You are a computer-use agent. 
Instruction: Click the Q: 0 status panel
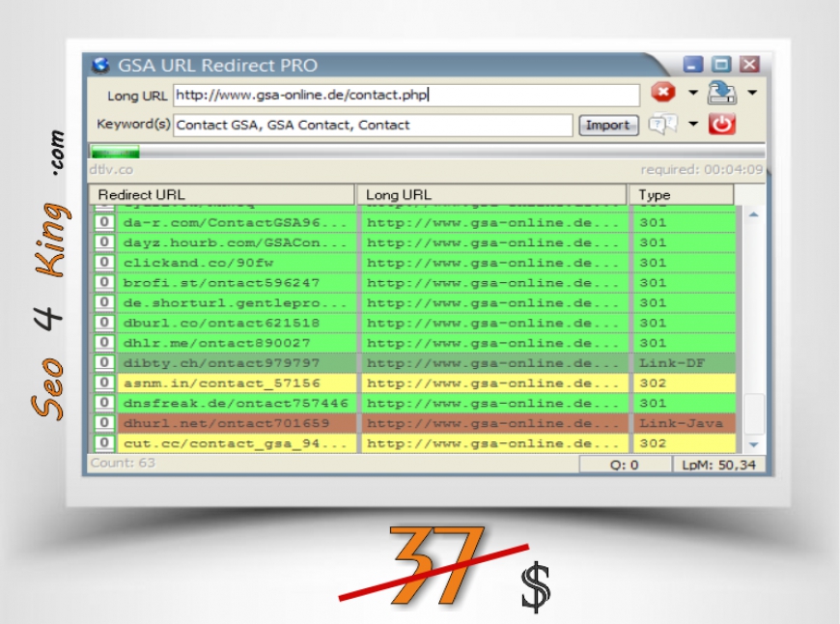coord(625,465)
